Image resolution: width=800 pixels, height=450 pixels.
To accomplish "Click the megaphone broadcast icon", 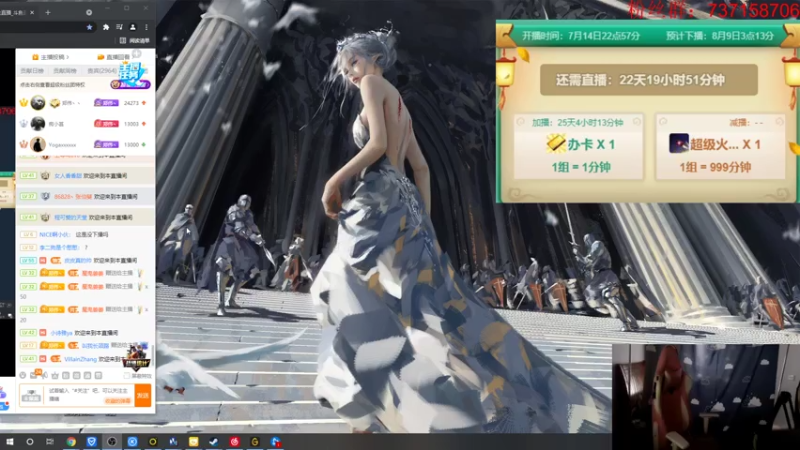I will pos(45,375).
